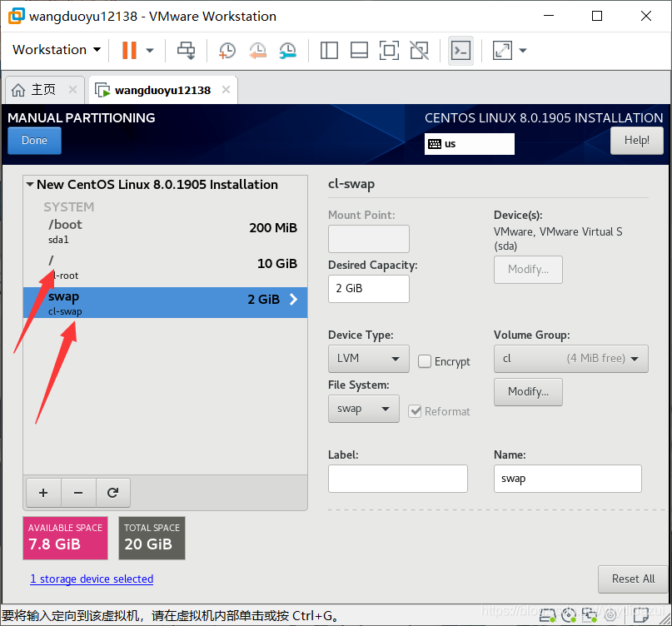The image size is (672, 626).
Task: Revert to the previous snapshot
Action: click(x=257, y=50)
